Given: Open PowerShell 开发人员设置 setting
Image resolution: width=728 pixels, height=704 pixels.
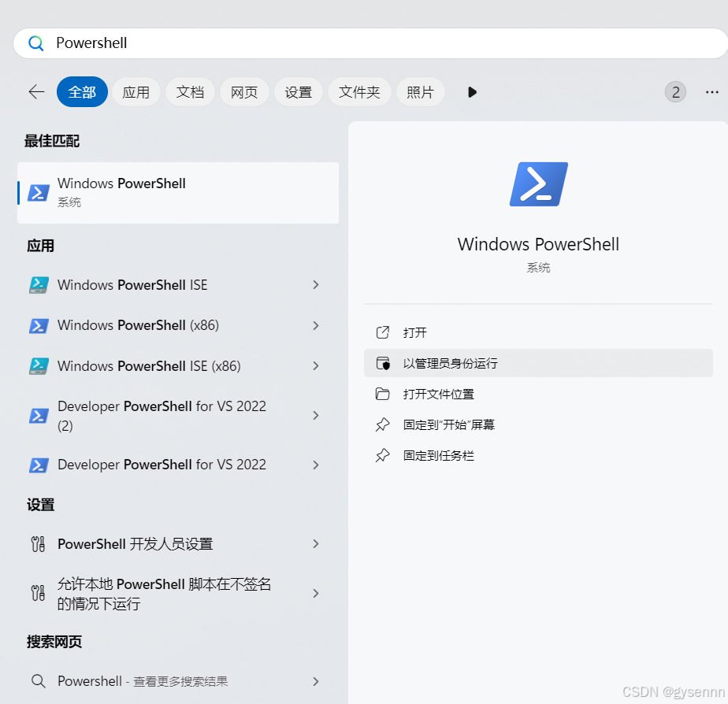Looking at the screenshot, I should (x=178, y=544).
